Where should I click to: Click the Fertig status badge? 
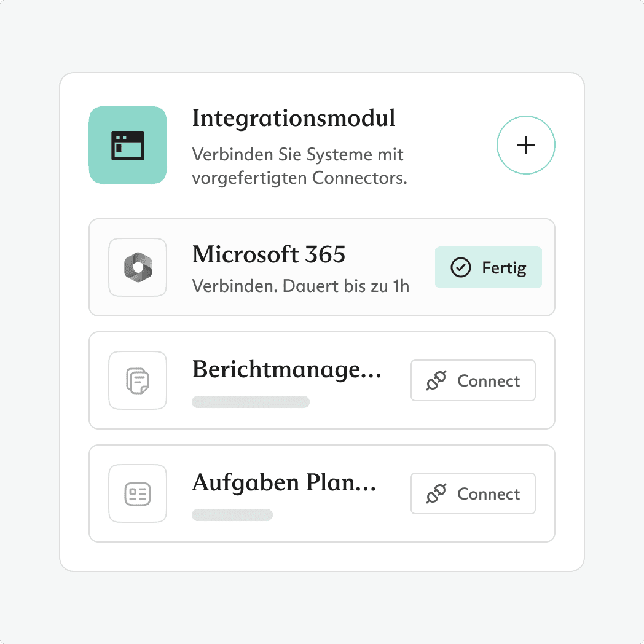point(489,268)
